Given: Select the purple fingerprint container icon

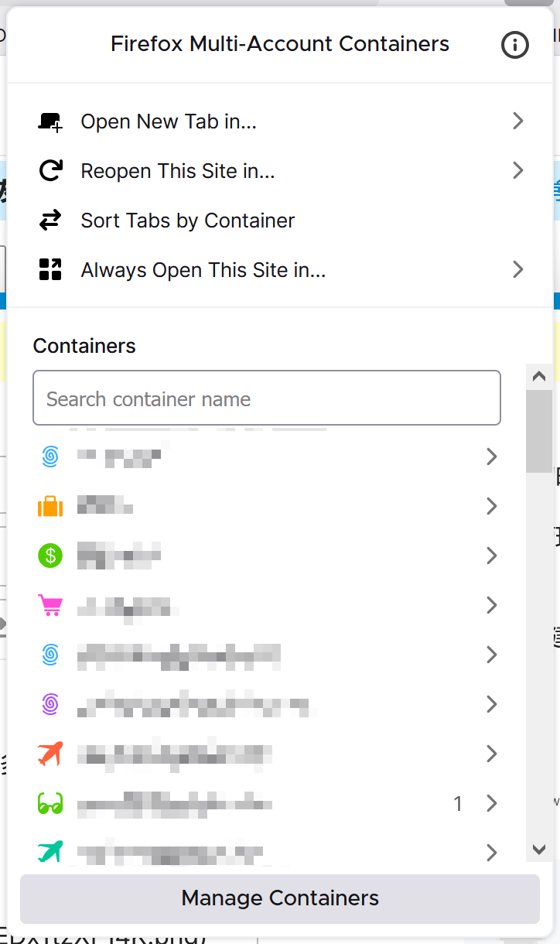Looking at the screenshot, I should [50, 704].
